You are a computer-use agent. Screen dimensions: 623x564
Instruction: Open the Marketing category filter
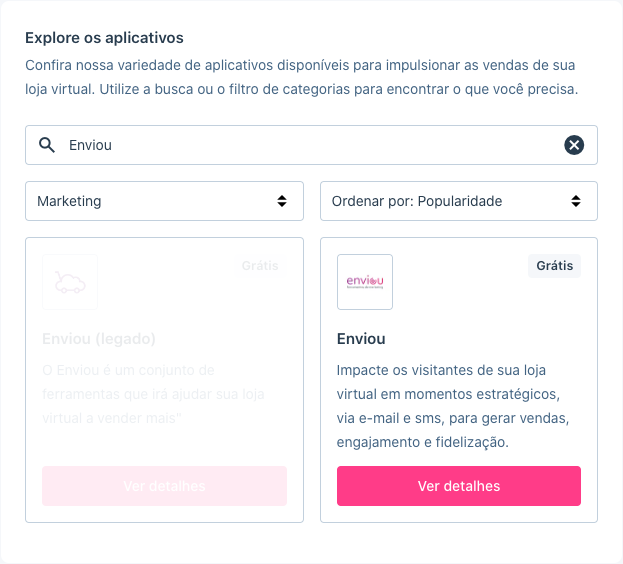click(164, 201)
